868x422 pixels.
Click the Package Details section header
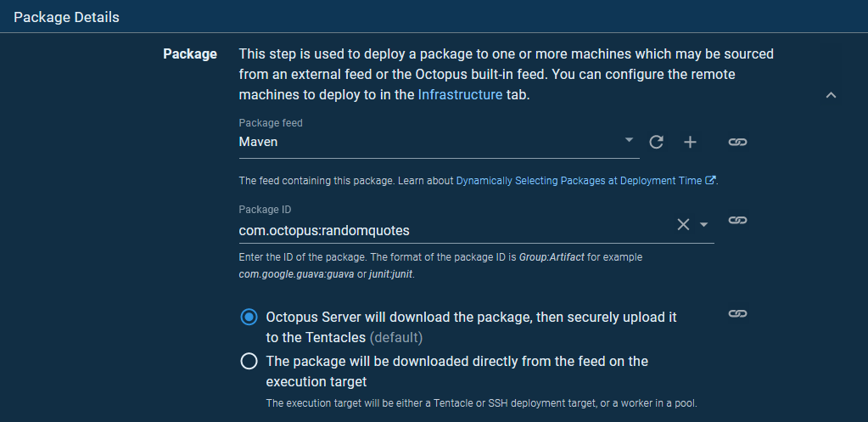click(x=67, y=16)
